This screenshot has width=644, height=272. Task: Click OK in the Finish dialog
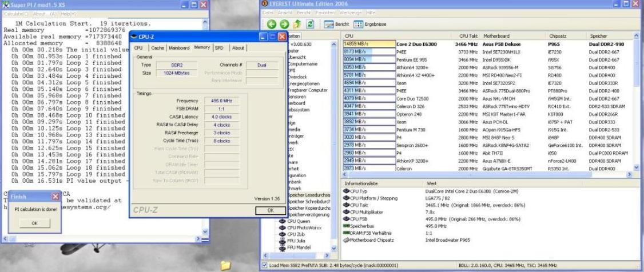(34, 223)
